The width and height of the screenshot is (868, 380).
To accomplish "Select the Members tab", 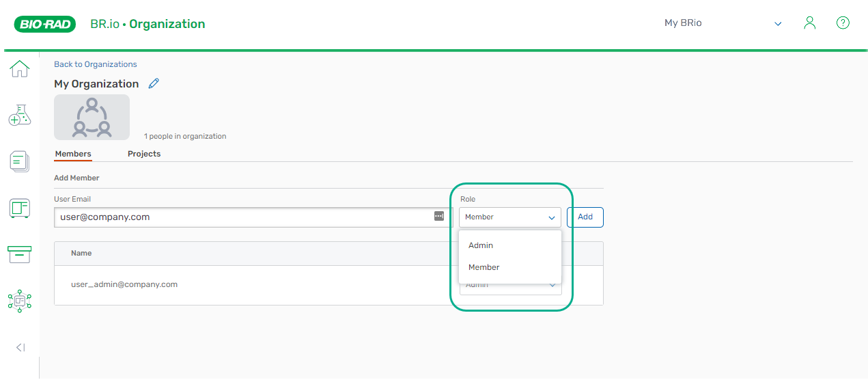I will [x=73, y=154].
